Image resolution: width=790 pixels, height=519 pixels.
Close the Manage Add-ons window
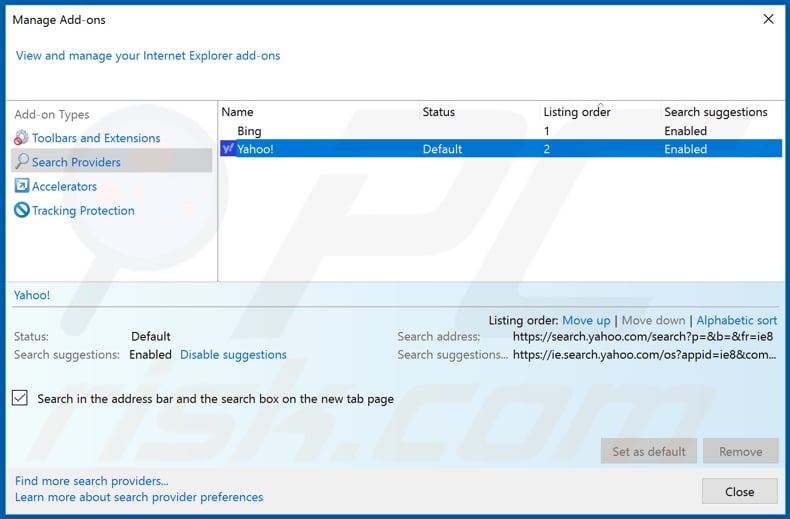click(x=768, y=19)
